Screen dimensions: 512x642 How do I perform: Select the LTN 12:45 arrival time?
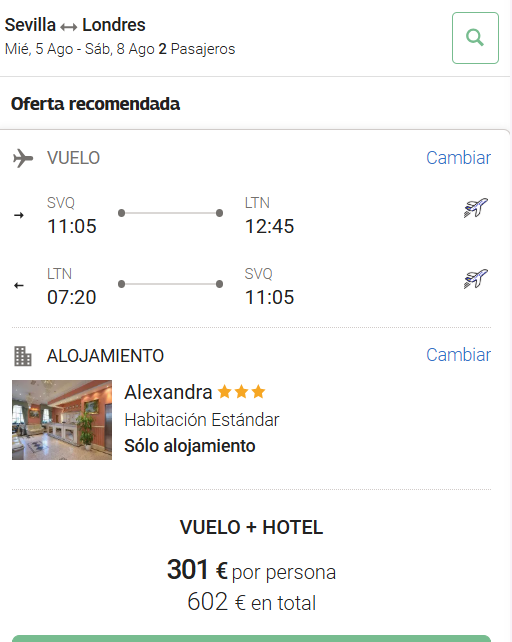270,226
